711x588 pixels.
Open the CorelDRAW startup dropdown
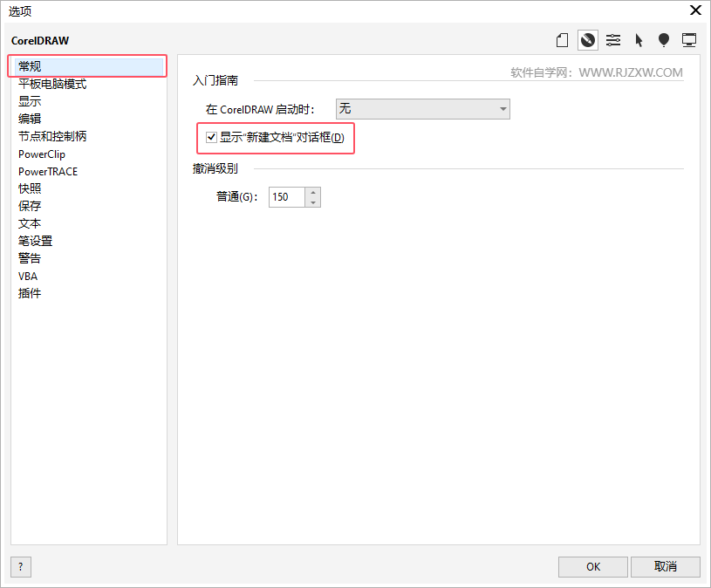point(422,109)
